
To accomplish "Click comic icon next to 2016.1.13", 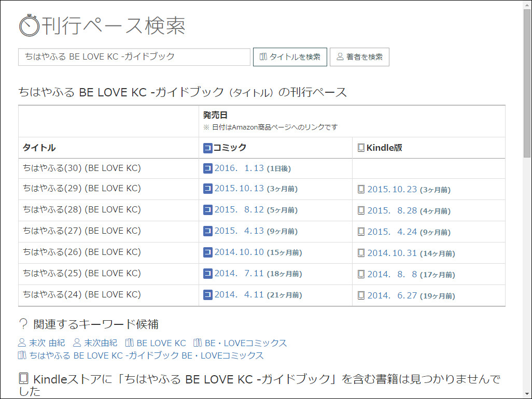I will tap(208, 168).
